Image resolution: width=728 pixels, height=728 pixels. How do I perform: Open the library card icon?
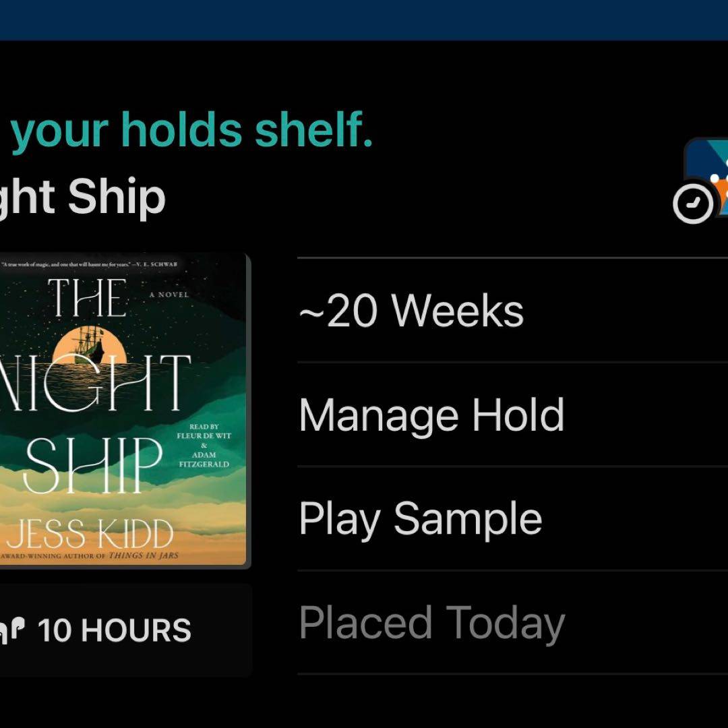[x=709, y=177]
